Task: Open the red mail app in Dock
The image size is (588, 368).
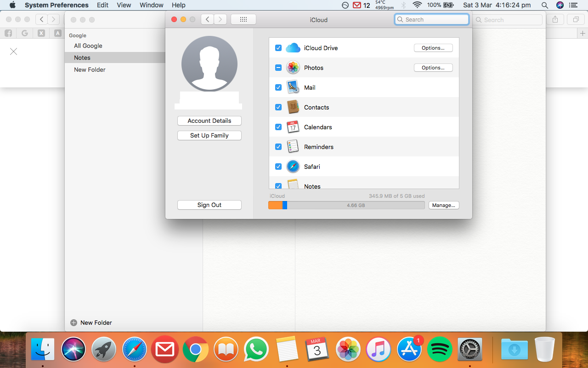Action: 165,349
